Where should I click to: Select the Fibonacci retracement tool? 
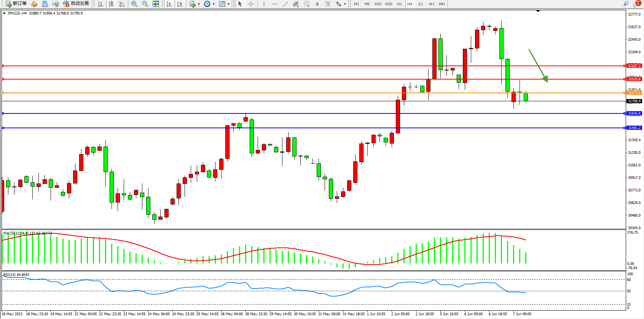click(x=307, y=4)
